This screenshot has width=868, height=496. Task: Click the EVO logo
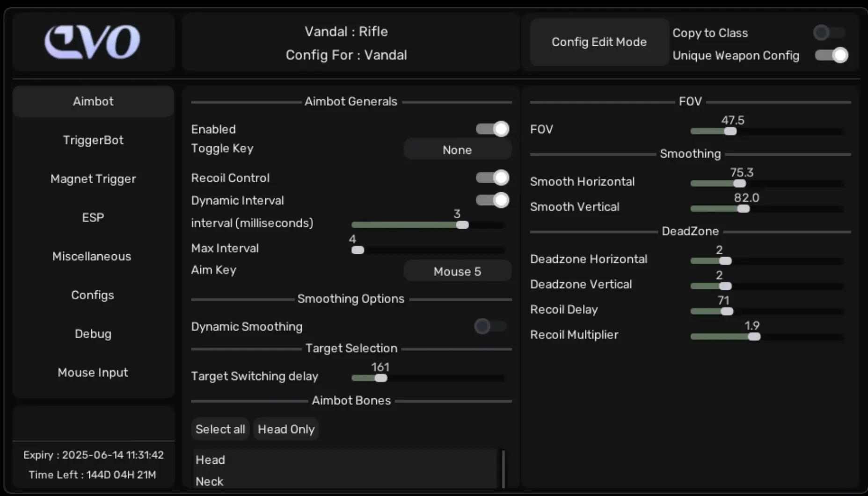tap(92, 42)
